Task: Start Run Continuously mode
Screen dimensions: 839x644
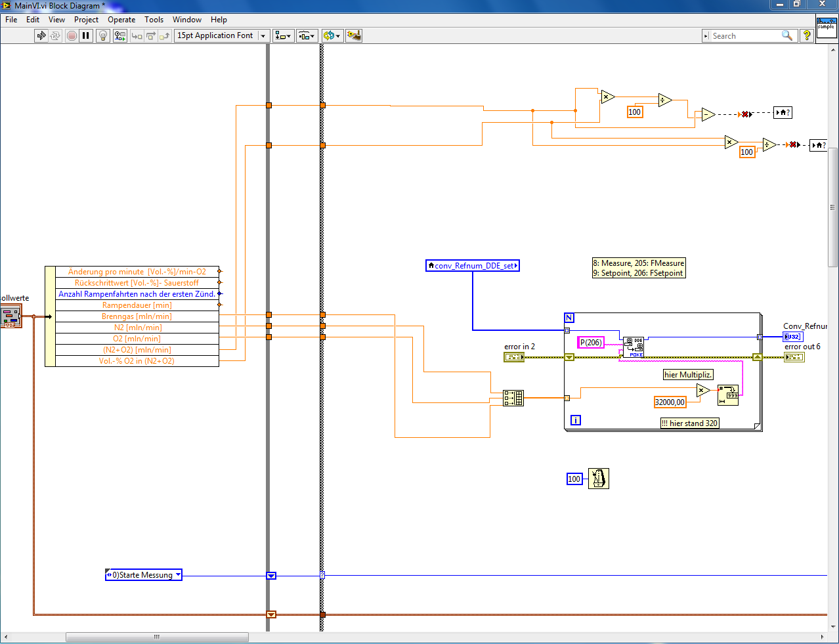Action: 55,35
